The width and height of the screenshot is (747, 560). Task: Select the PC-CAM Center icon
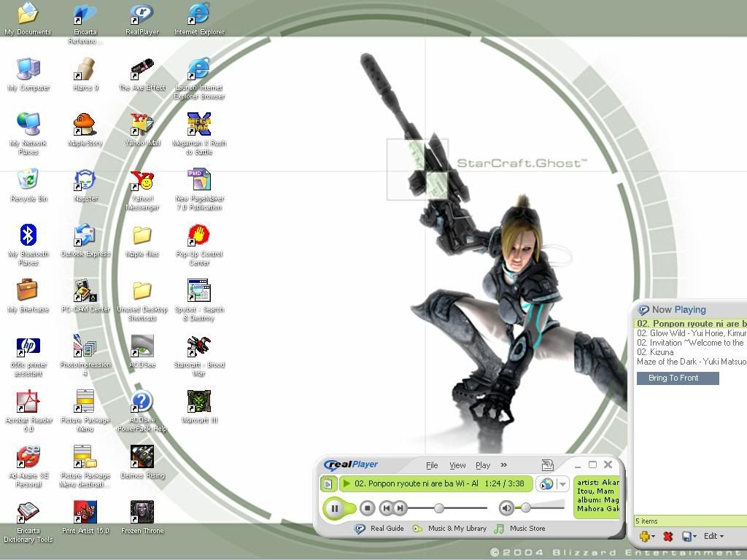pos(85,296)
